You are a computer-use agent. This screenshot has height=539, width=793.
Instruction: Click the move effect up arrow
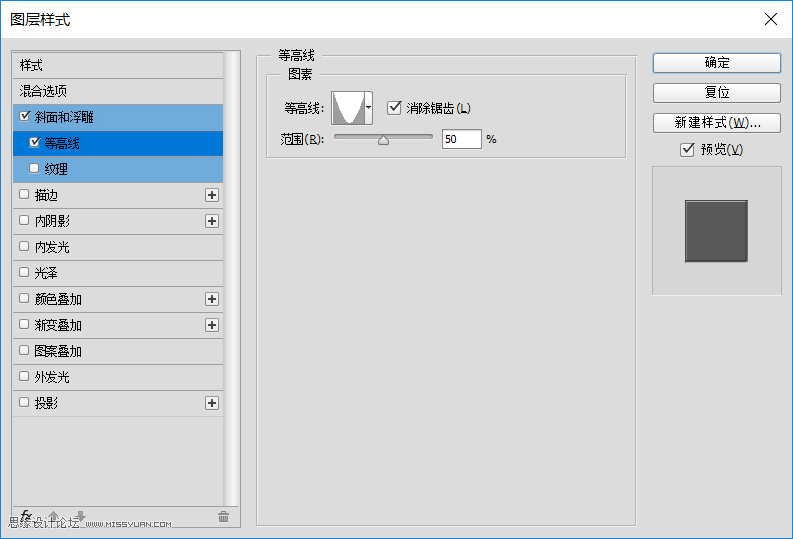pos(54,516)
